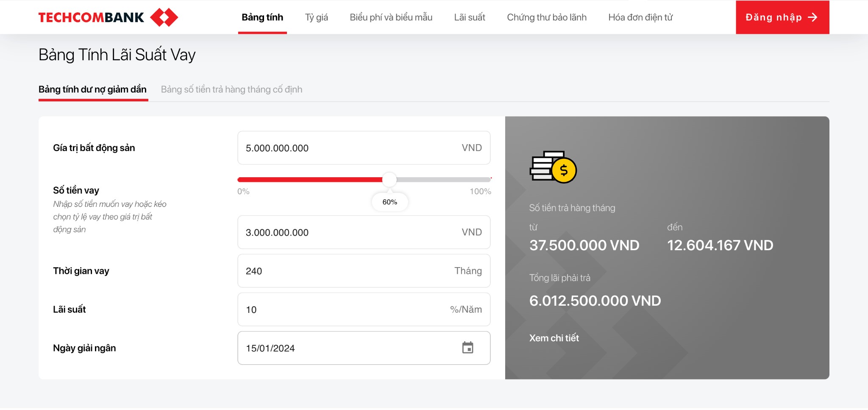The height and width of the screenshot is (410, 868).
Task: Click the Bảng Tính Lãi Suất Vay heading
Action: coord(117,55)
